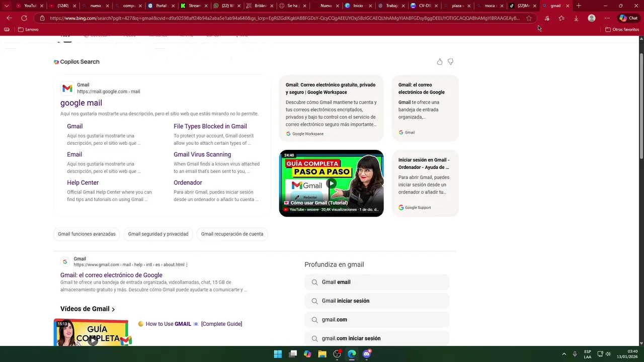The image size is (644, 362).
Task: Click Gmail funciones avanzadas chip
Action: click(87, 234)
